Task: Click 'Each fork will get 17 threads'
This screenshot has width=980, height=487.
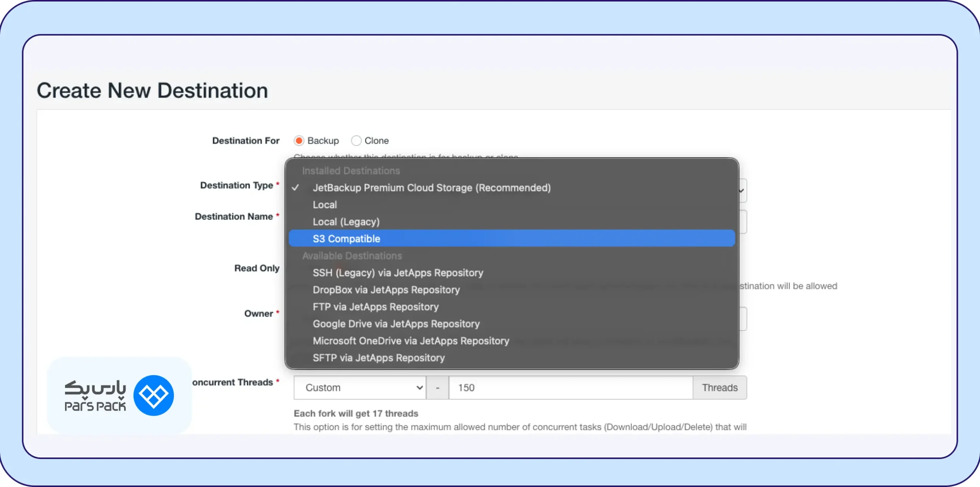Action: click(356, 413)
